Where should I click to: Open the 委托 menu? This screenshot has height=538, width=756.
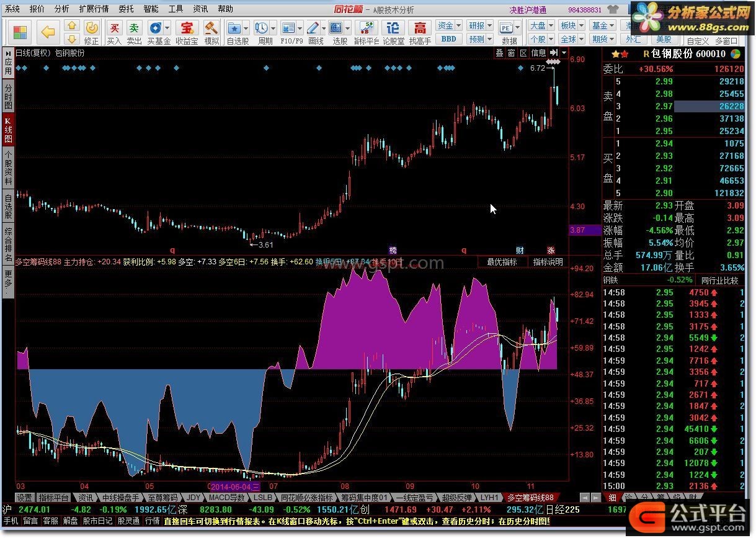[x=126, y=9]
